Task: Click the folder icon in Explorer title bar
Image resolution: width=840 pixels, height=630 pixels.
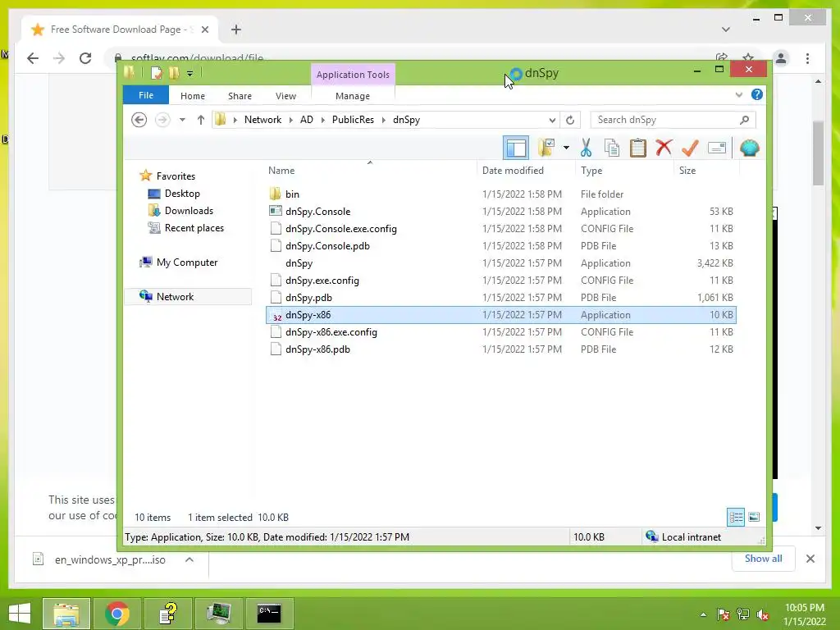Action: pyautogui.click(x=129, y=72)
